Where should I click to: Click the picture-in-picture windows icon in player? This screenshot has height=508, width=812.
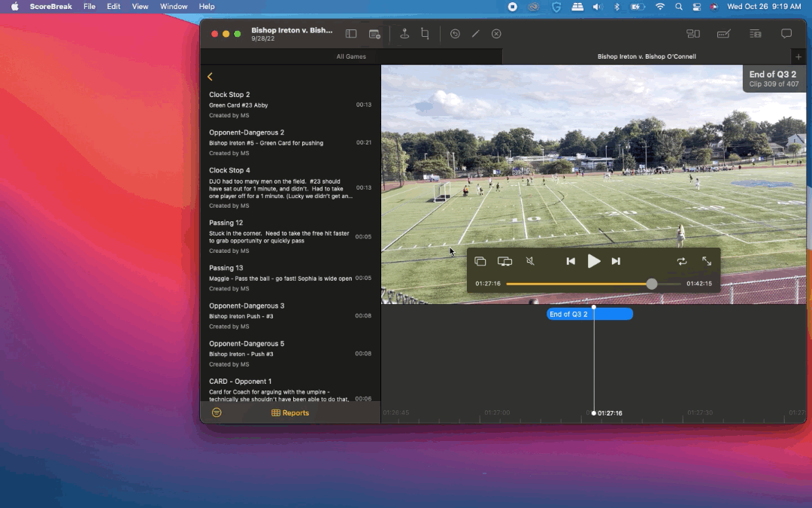tap(480, 261)
